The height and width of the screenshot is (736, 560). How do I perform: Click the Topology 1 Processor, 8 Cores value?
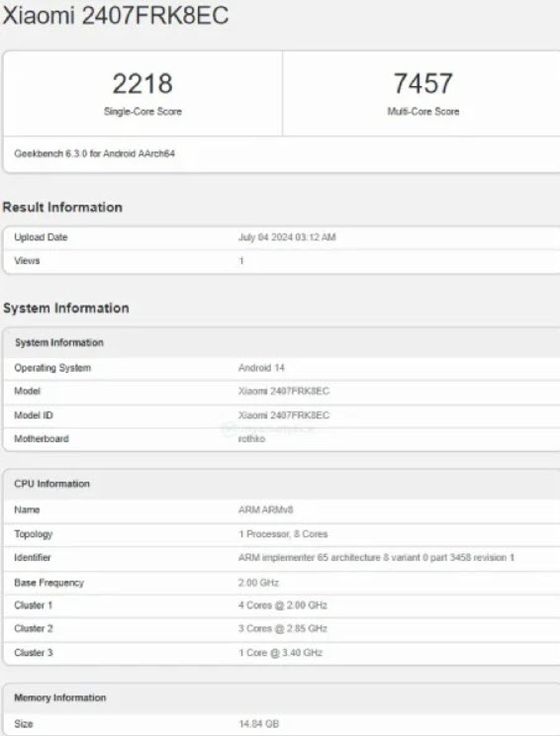[x=283, y=534]
